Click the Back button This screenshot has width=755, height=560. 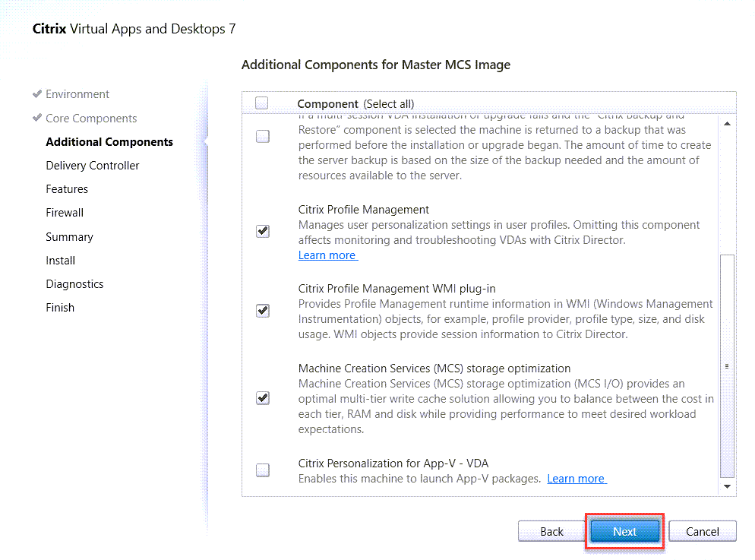click(x=551, y=532)
